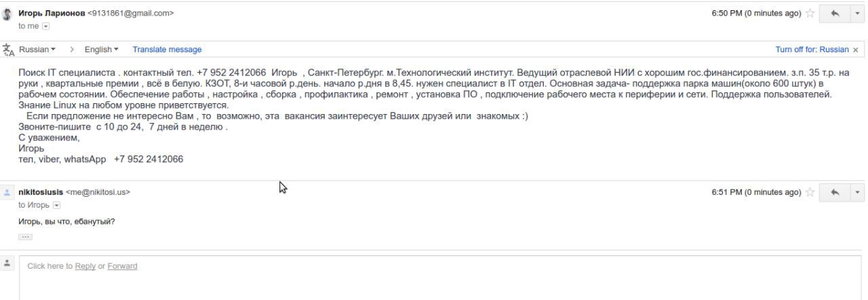Star the message from Игорь Ларионов
868x300 pixels.
click(x=810, y=13)
